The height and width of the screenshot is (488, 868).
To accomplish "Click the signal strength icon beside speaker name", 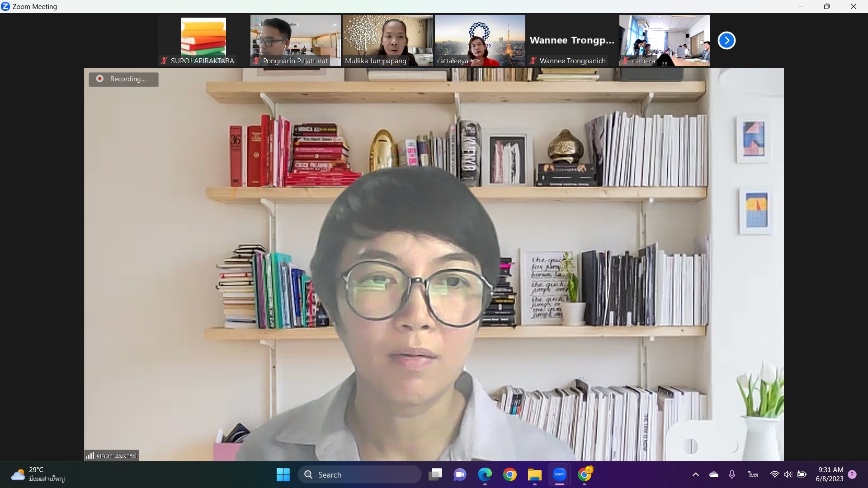I will (90, 455).
